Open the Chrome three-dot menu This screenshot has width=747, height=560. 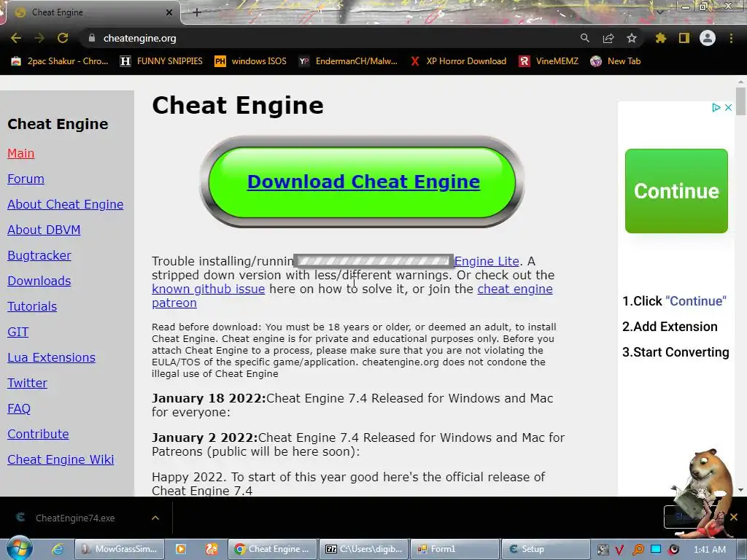(x=731, y=38)
